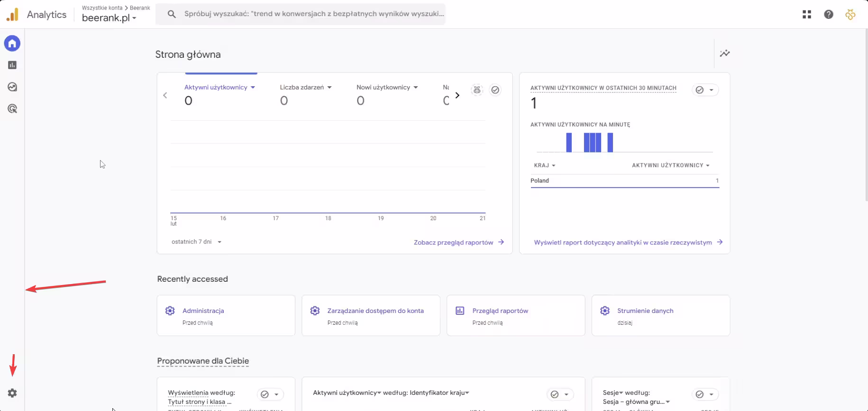The image size is (868, 411).
Task: Open the Explore icon in sidebar
Action: pos(12,87)
